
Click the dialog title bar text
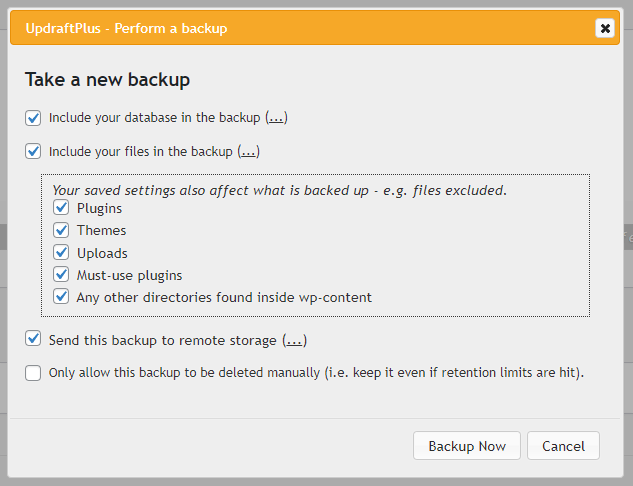coord(126,28)
